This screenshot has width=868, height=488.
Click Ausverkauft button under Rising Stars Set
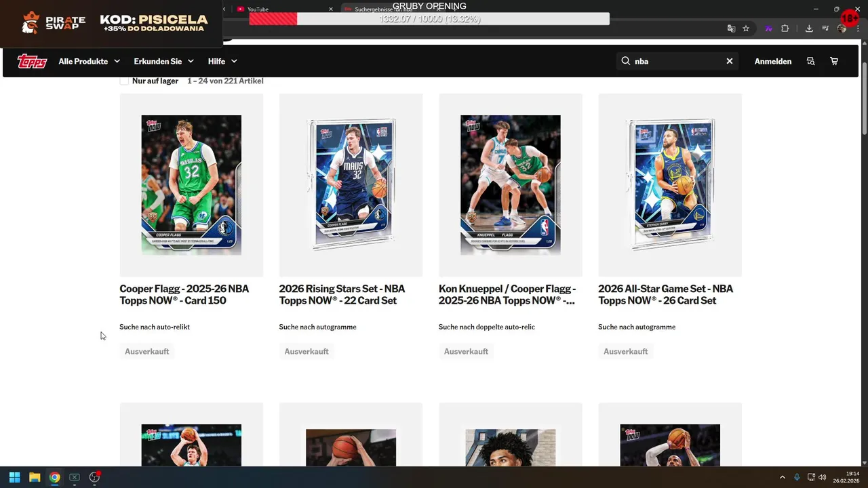pos(307,351)
